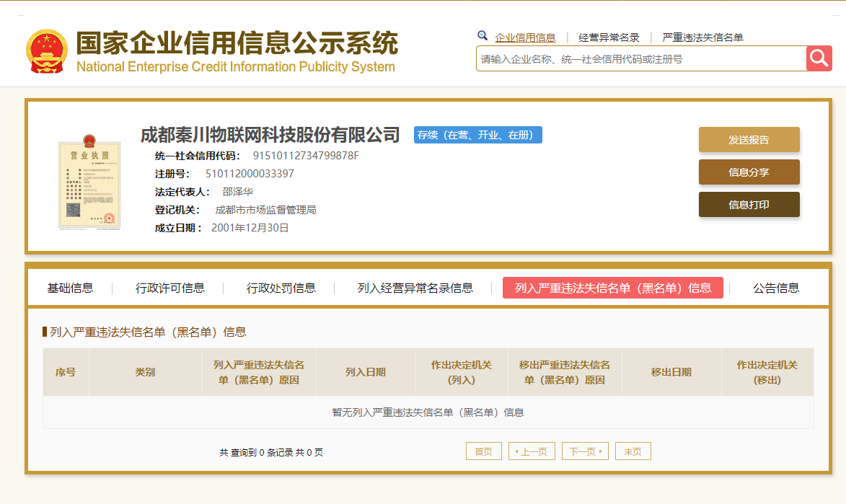
Task: Click the 移出严重违法失信名单（黑名单）原因 column header
Action: click(x=564, y=372)
